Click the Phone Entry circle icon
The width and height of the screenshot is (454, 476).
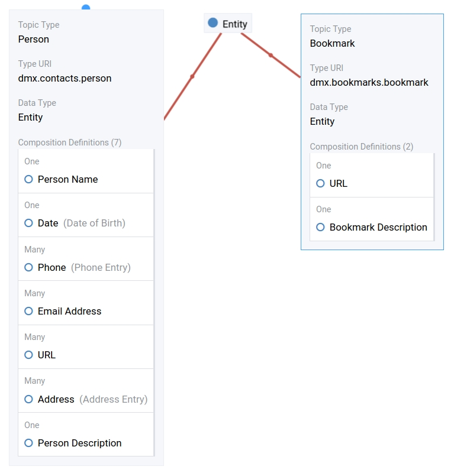[28, 267]
